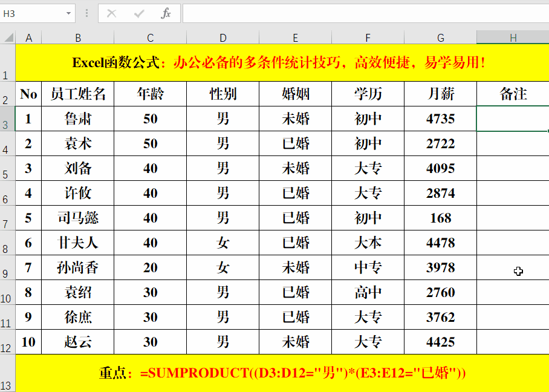Select the name cell '刘备'
This screenshot has height=392, width=549.
click(78, 169)
